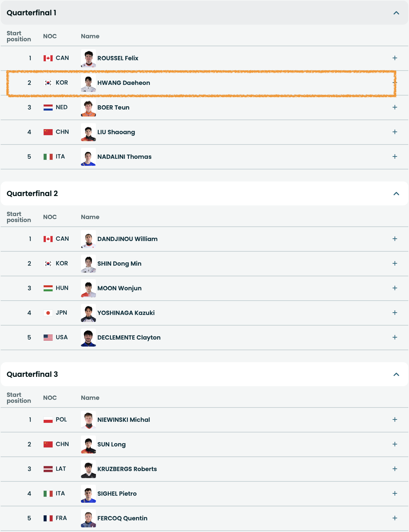Click SIGHEL Pietro's athlete photo
The width and height of the screenshot is (409, 532).
tap(88, 494)
